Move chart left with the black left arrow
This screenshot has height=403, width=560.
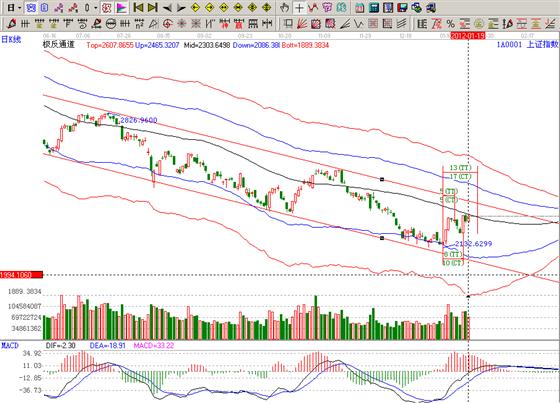click(167, 8)
